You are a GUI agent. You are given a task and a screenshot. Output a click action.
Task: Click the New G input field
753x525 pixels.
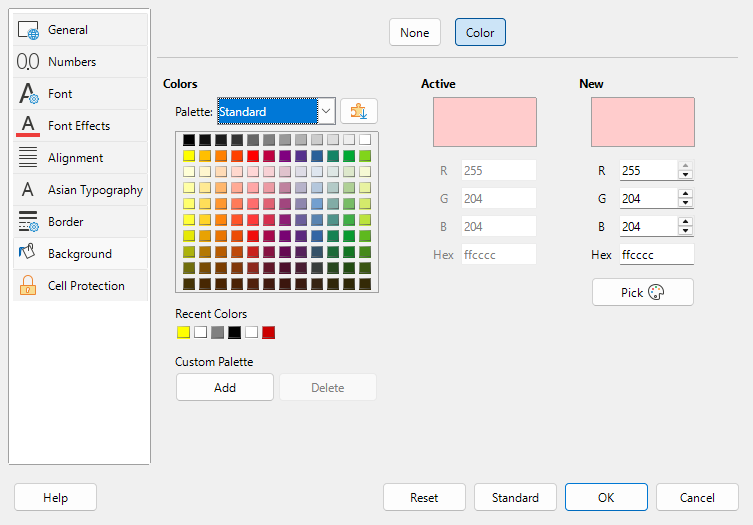pyautogui.click(x=649, y=198)
